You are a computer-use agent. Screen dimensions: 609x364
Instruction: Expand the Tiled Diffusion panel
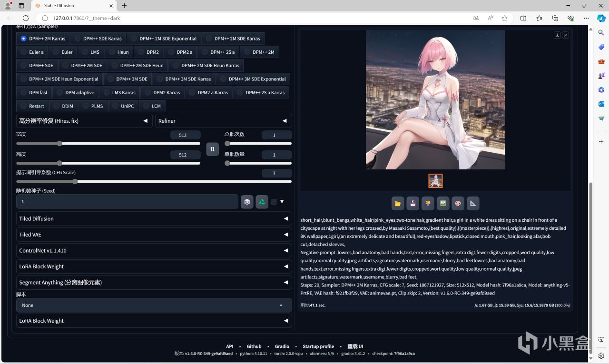[154, 219]
